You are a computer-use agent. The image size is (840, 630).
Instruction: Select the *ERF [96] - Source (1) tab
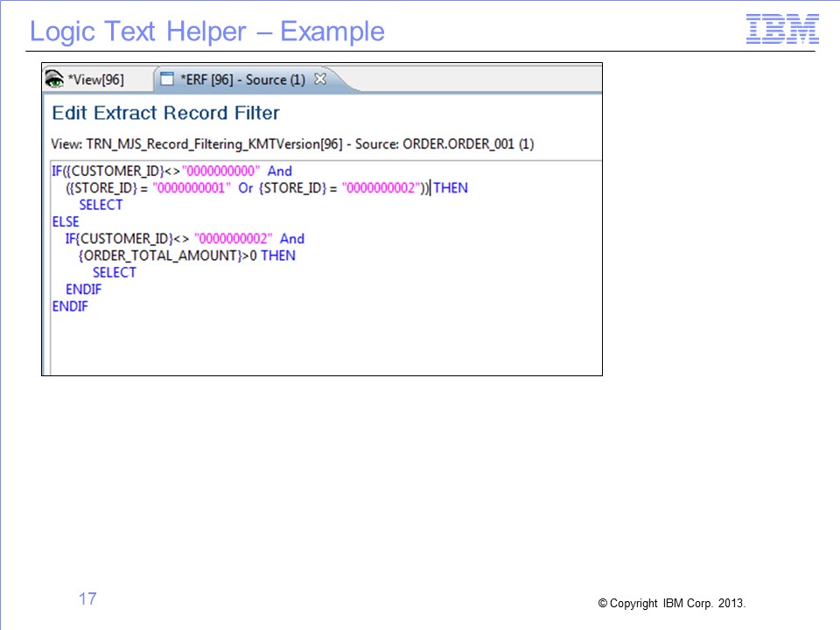(242, 80)
